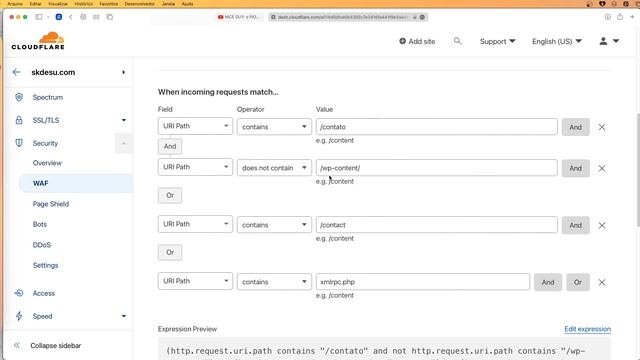
Task: Open Field dropdown in /contato row
Action: click(x=195, y=126)
